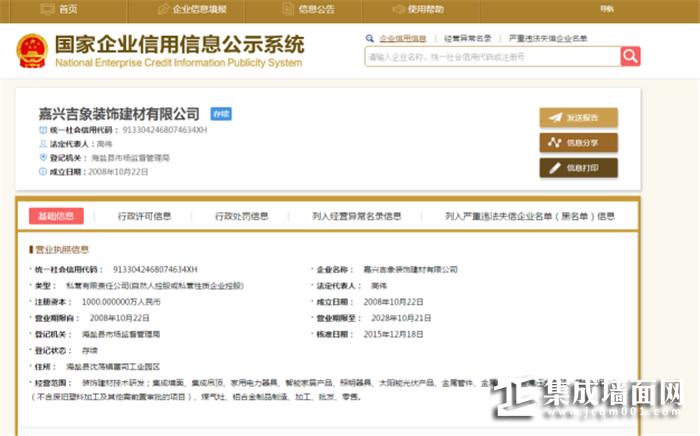Click the 信息公告 document icon
Image resolution: width=700 pixels, height=436 pixels.
pyautogui.click(x=288, y=9)
